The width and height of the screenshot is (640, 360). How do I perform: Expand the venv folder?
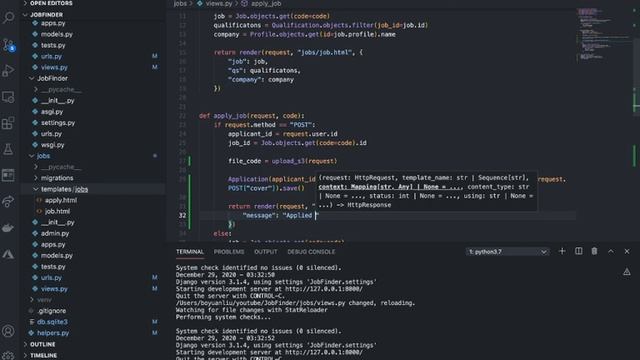[x=44, y=300]
